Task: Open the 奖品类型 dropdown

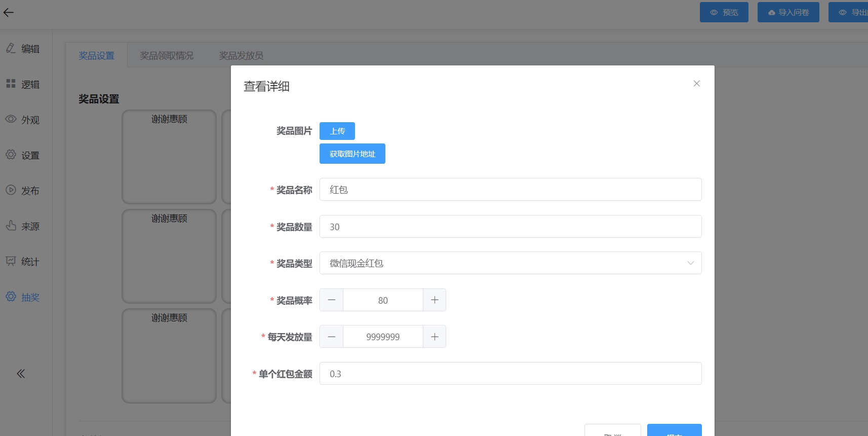Action: point(510,263)
